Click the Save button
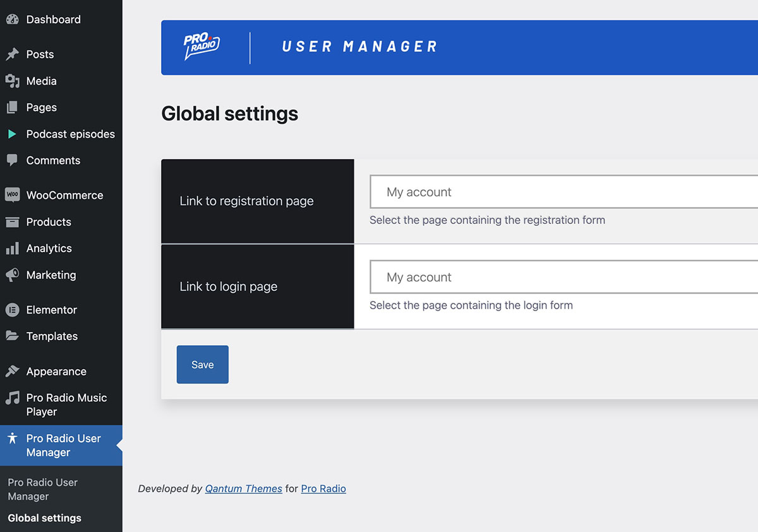Screen dimensions: 758x532 click(x=203, y=365)
